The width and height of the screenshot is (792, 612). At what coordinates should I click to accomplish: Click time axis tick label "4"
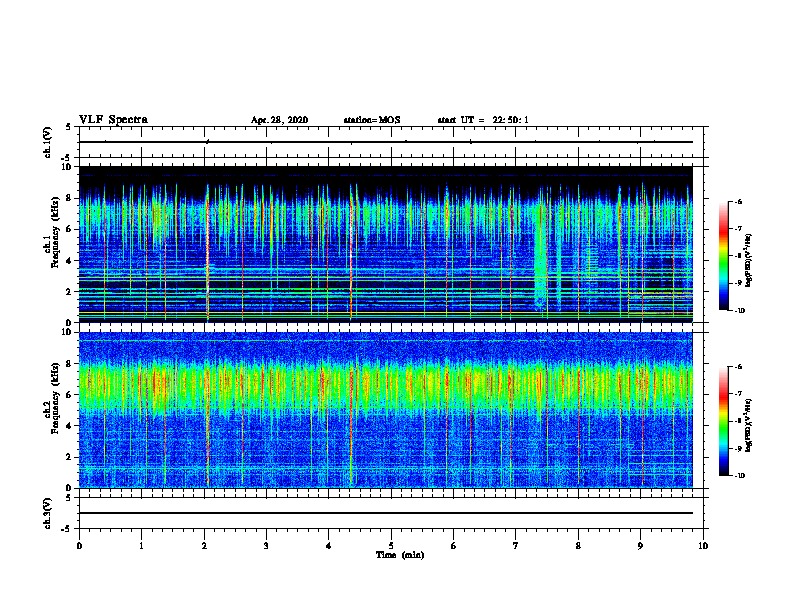[x=329, y=546]
